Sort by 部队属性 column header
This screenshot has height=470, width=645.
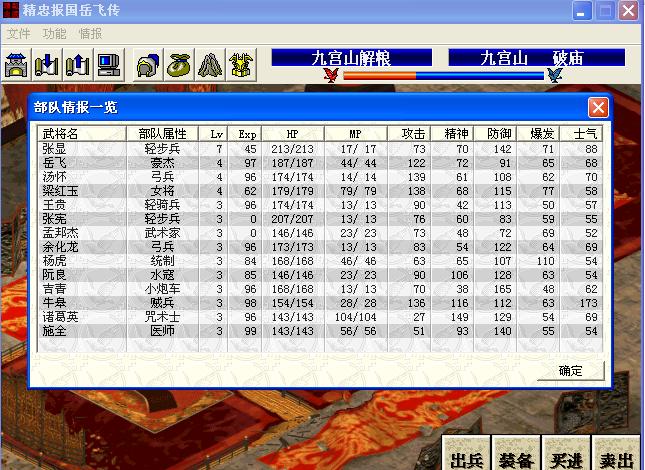pyautogui.click(x=162, y=134)
